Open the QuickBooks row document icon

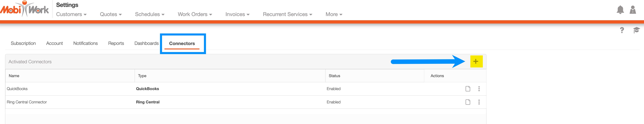(x=468, y=89)
